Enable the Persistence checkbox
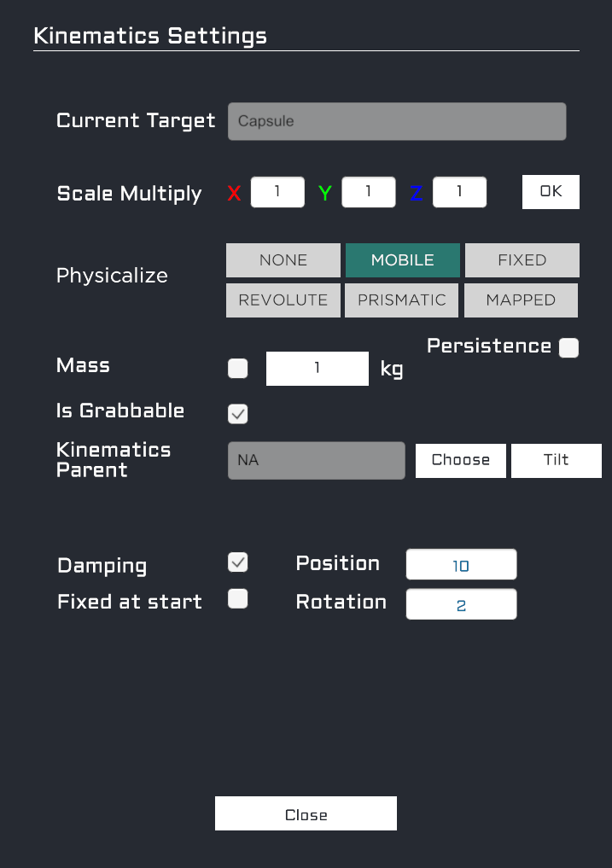This screenshot has width=612, height=868. (568, 348)
